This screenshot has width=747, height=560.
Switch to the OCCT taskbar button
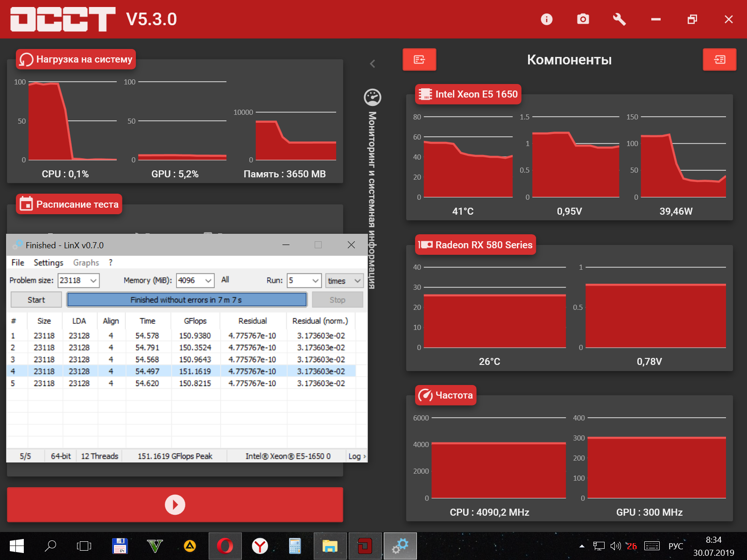(x=365, y=546)
